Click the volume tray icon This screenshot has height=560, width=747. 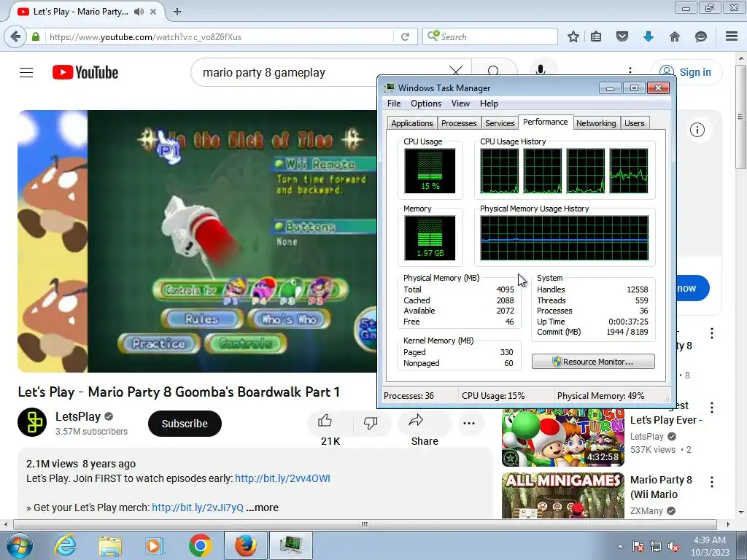coord(673,547)
